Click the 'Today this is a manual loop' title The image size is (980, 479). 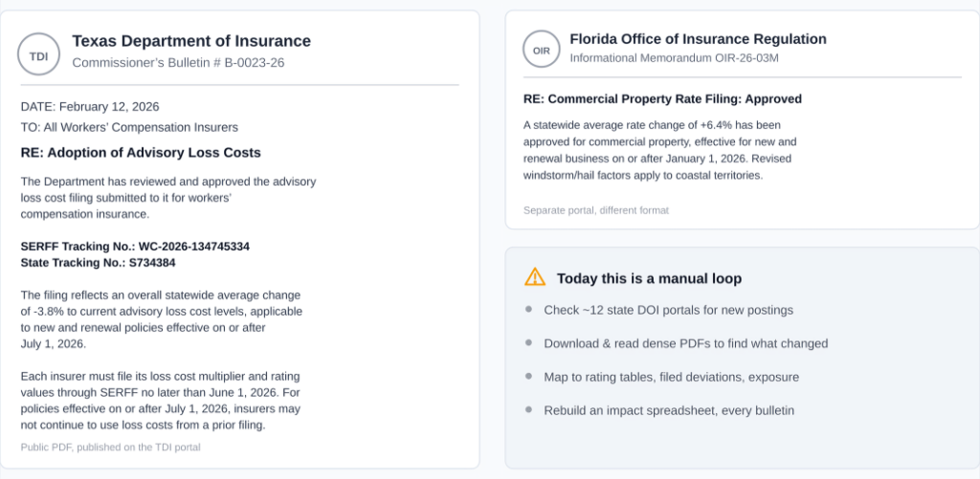coord(650,278)
